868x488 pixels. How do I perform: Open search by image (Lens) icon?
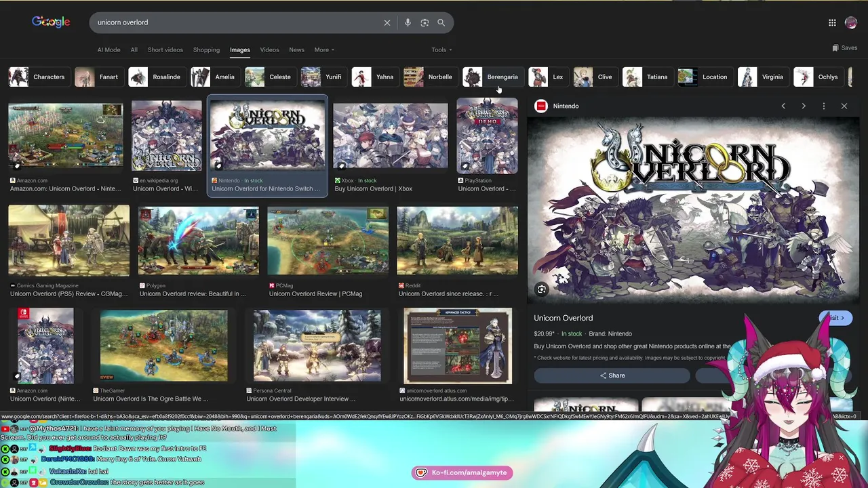(425, 22)
